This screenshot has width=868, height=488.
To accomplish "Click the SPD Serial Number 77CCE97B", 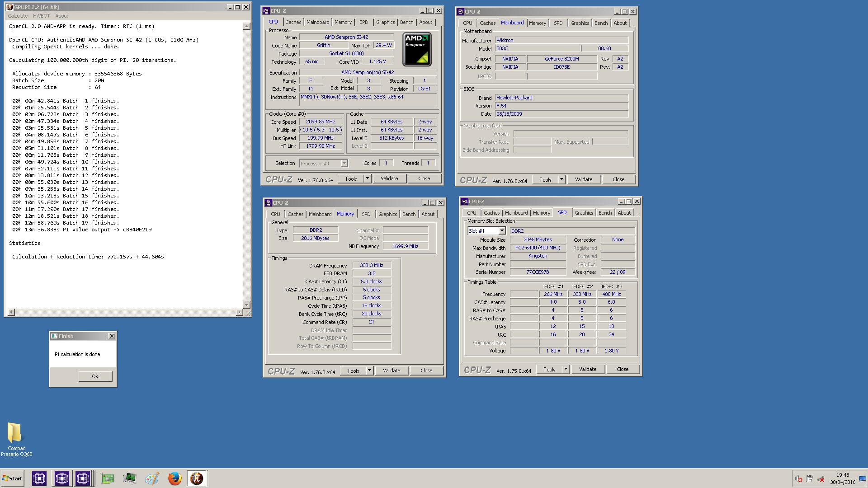I will click(538, 272).
